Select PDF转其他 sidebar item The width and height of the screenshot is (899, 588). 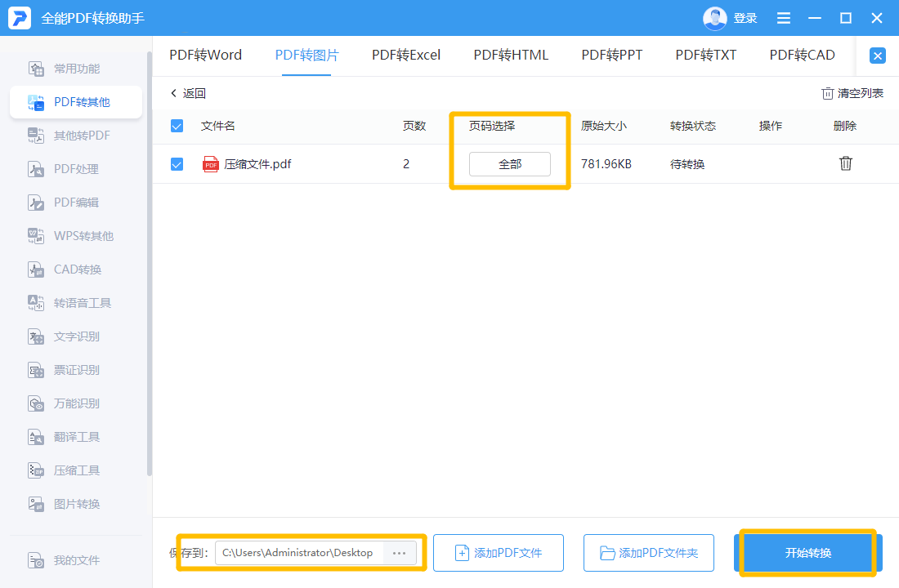tap(76, 102)
